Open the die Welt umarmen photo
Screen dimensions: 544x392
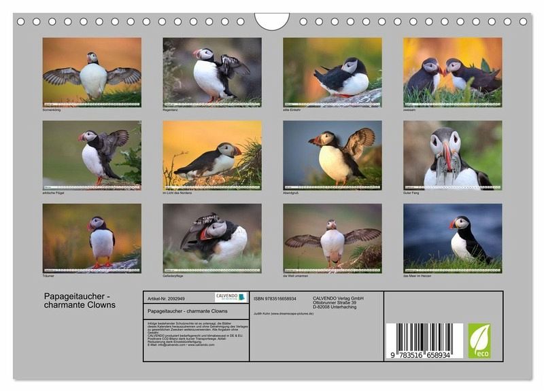point(333,238)
